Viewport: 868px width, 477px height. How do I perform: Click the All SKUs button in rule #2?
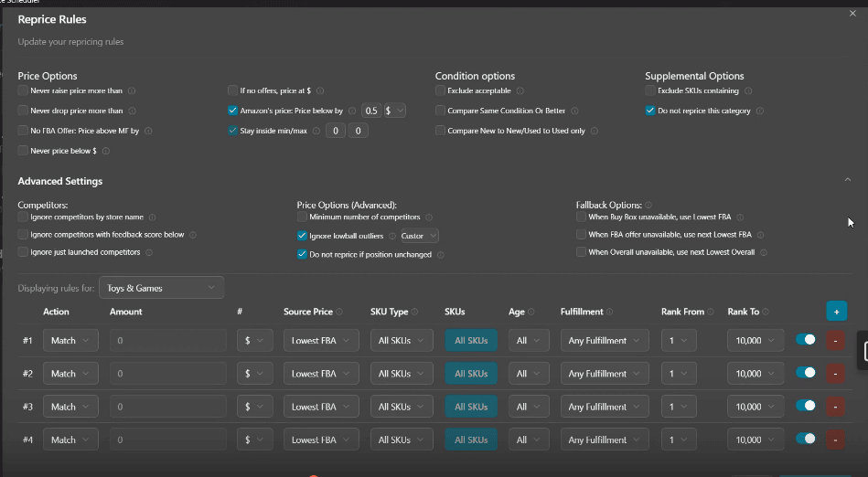point(471,374)
